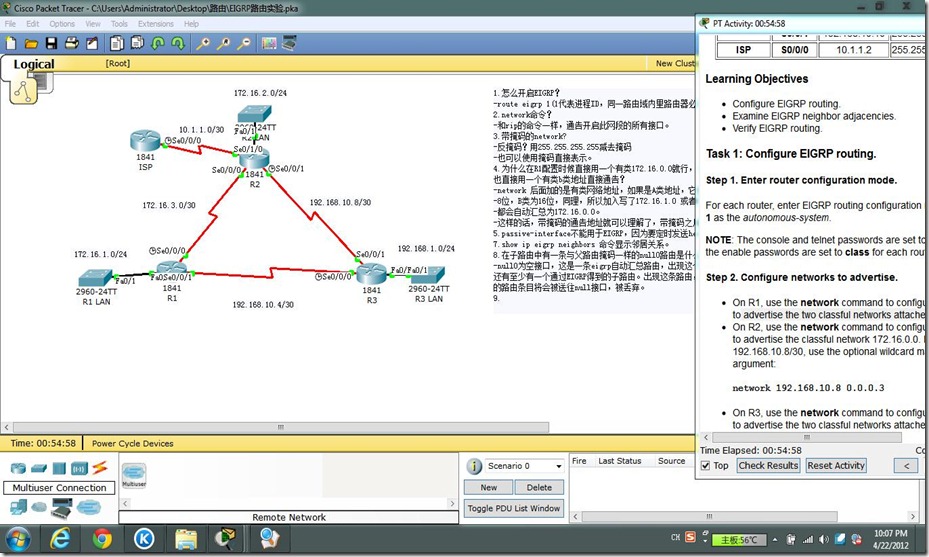Select the Routers device category icon
The width and height of the screenshot is (929, 557).
tap(18, 469)
